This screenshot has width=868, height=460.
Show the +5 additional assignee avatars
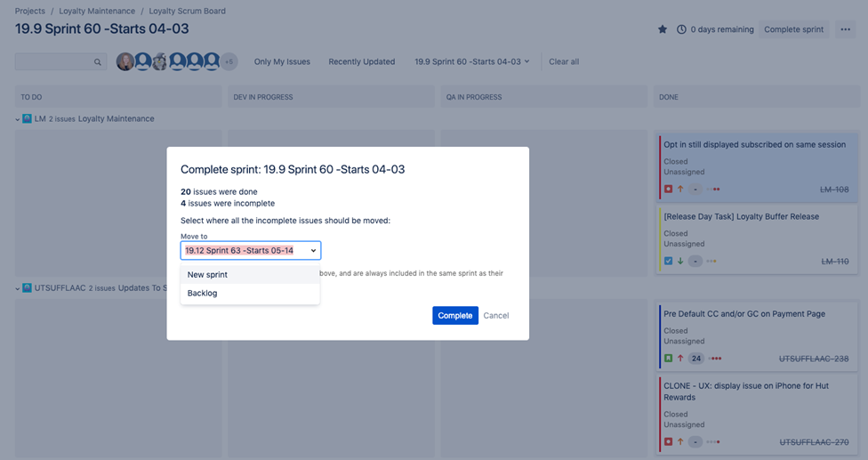[229, 61]
